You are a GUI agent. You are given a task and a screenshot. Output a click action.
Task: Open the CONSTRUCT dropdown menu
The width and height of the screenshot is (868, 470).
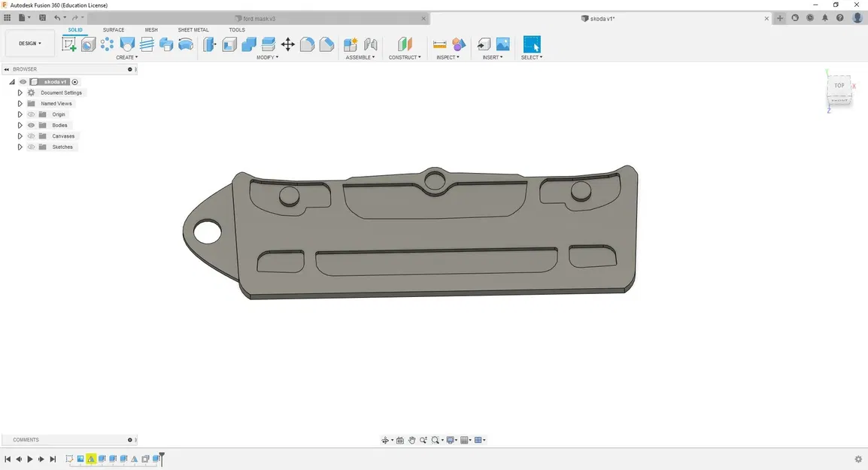click(405, 58)
